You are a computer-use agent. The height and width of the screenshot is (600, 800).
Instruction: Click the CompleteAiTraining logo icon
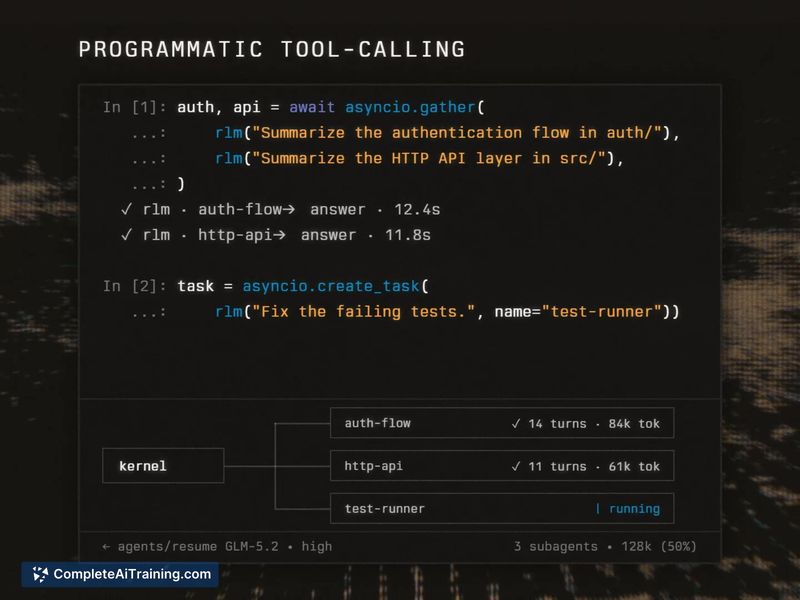40,574
